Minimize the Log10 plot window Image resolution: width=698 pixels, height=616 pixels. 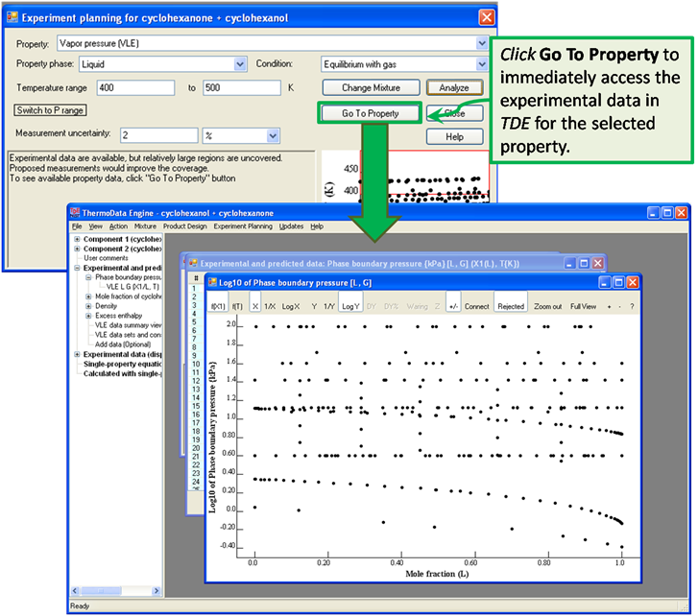[605, 282]
